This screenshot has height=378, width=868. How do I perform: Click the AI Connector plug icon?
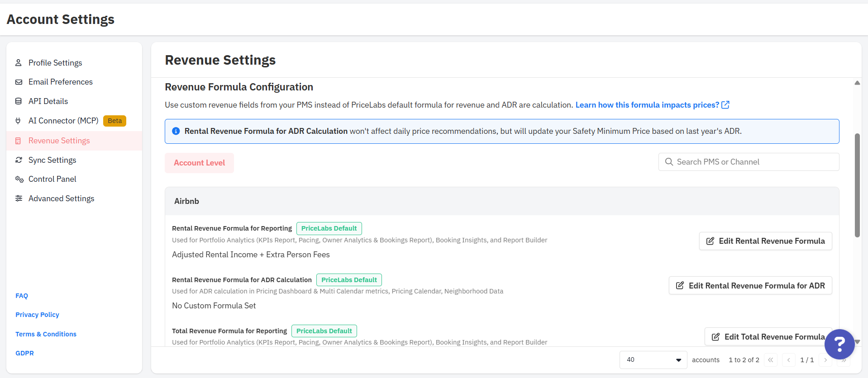(x=18, y=121)
